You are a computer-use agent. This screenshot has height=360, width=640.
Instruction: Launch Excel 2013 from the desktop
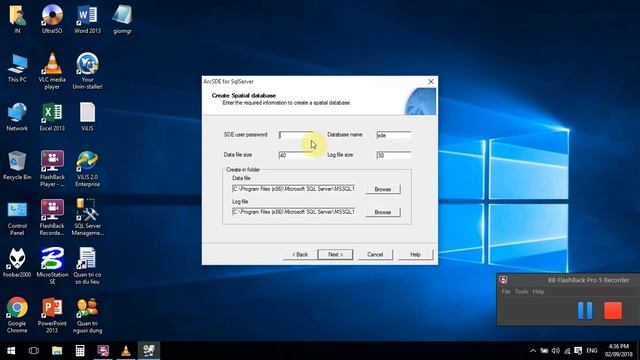pyautogui.click(x=52, y=117)
